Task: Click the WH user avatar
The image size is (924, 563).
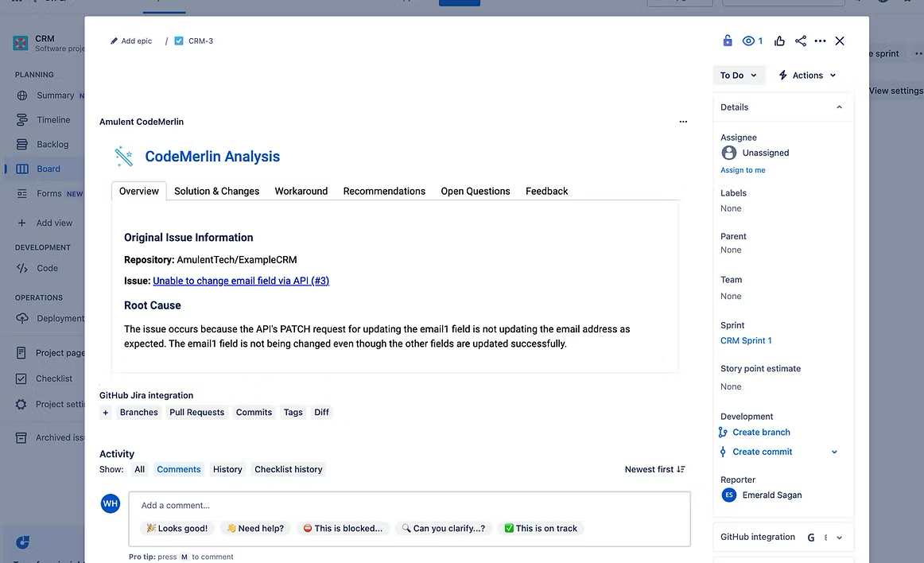Action: (111, 503)
